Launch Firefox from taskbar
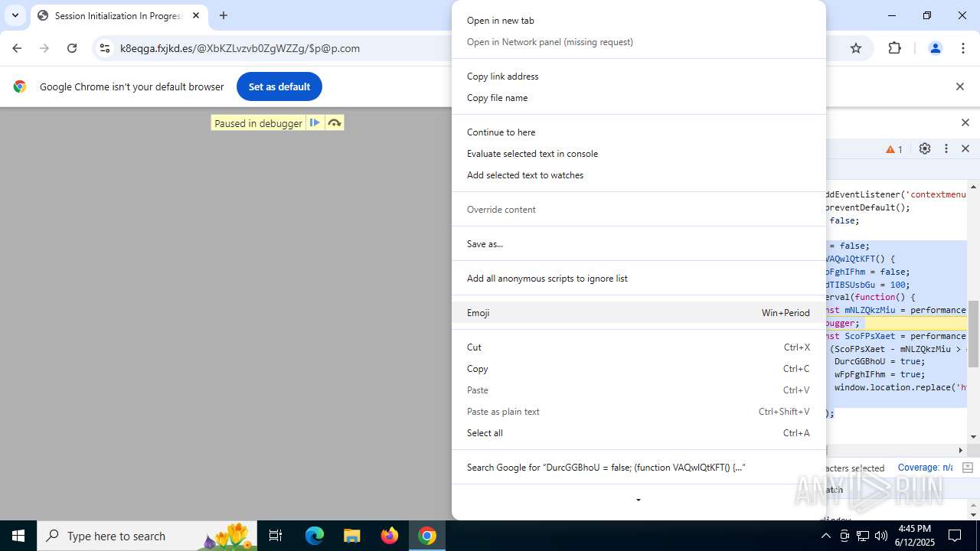 pos(390,536)
